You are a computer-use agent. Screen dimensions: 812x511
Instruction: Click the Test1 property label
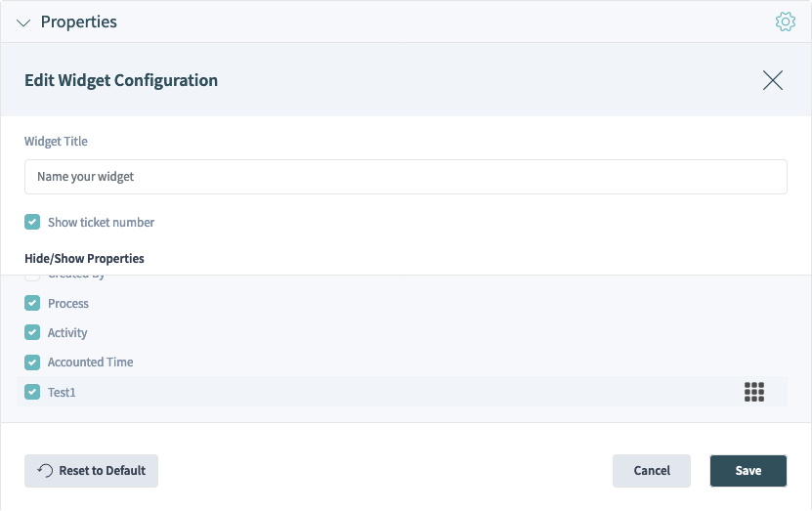tap(62, 393)
